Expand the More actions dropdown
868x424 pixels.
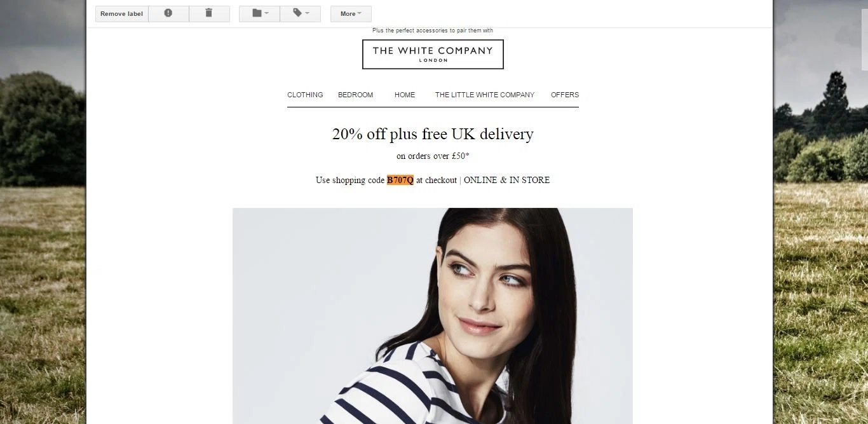point(351,13)
